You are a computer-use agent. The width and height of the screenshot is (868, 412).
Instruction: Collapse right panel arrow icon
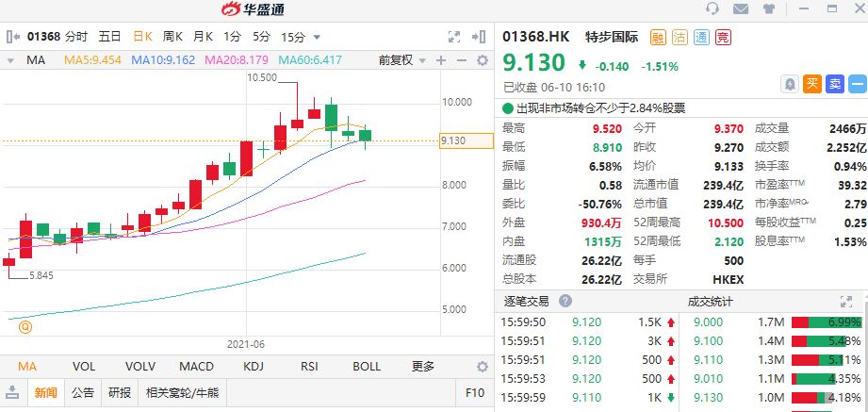pos(478,37)
